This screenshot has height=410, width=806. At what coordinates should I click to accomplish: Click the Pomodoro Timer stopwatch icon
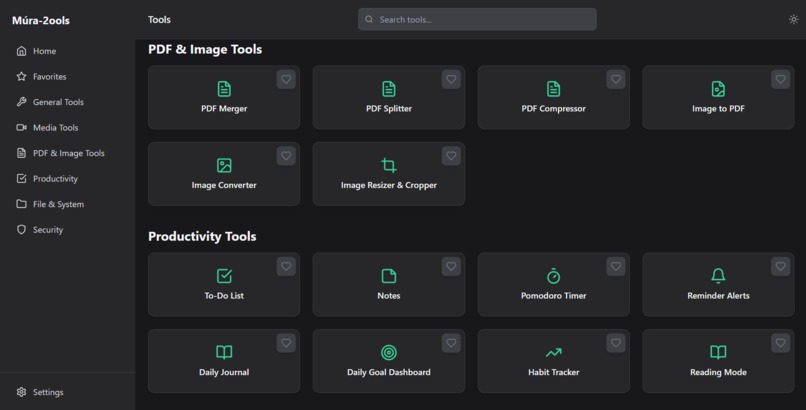[x=553, y=276]
